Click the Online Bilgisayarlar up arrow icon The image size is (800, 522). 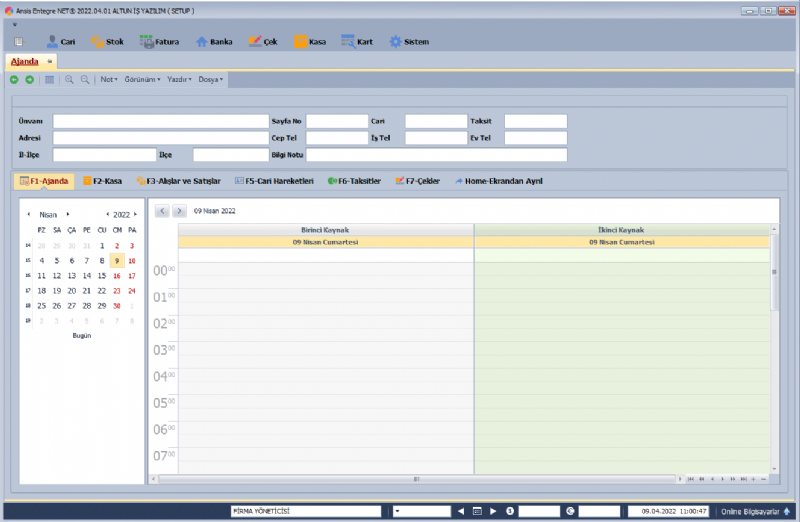787,511
